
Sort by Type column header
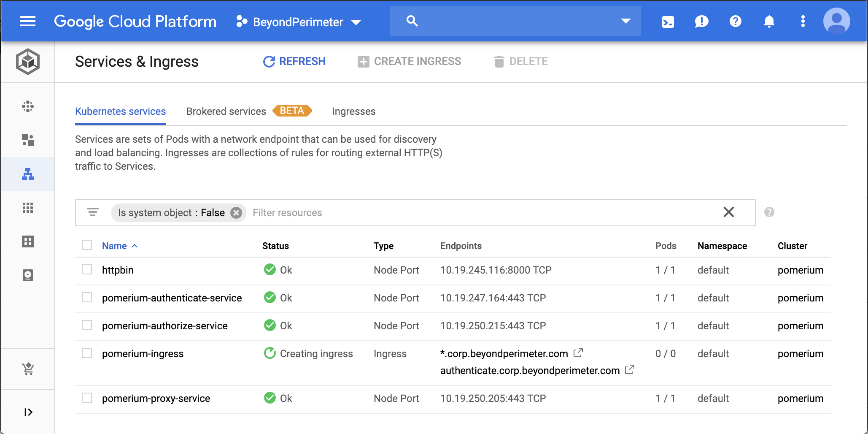tap(383, 246)
